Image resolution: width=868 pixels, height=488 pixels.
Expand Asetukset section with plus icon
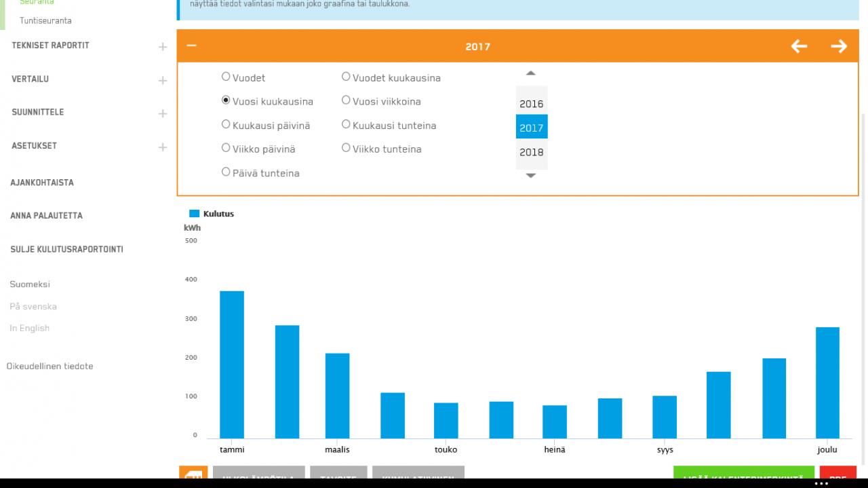pyautogui.click(x=162, y=147)
